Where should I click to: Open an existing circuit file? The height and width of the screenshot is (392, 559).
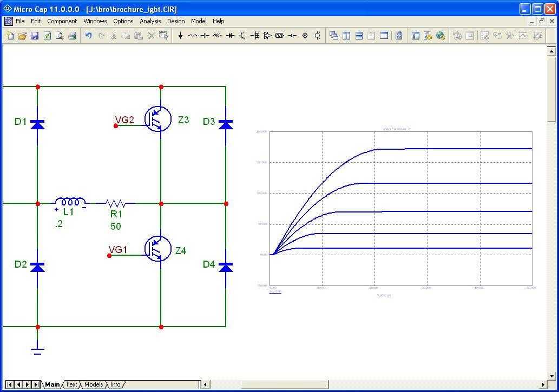pos(22,35)
